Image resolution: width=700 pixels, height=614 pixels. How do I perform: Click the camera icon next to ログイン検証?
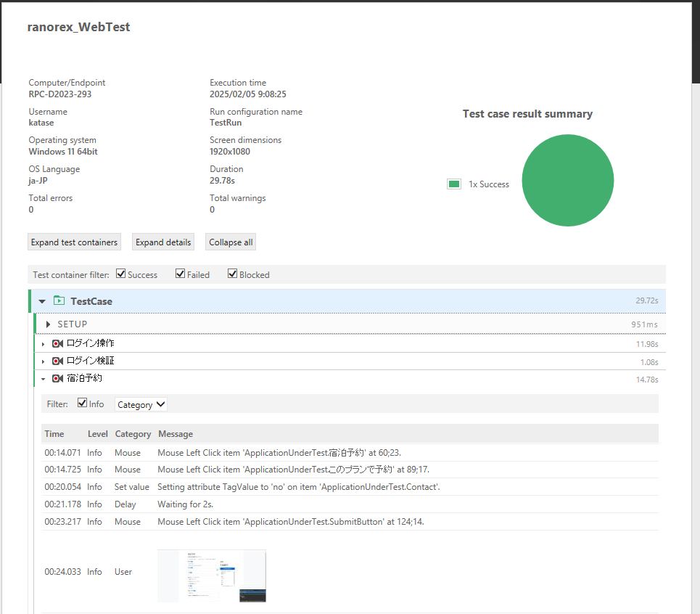coord(58,361)
